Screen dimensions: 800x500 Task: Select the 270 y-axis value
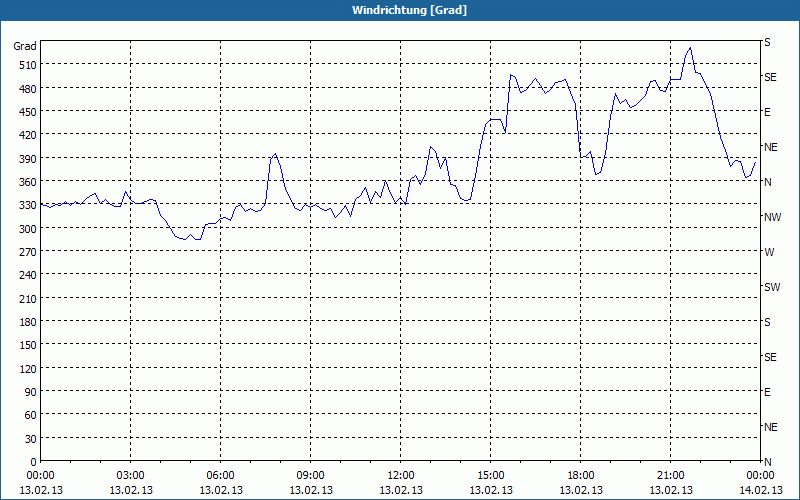29,252
